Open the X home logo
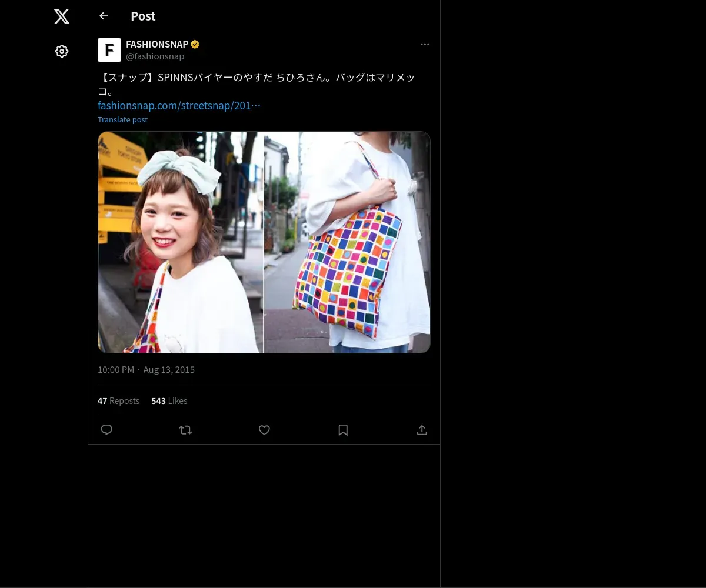 pos(62,16)
